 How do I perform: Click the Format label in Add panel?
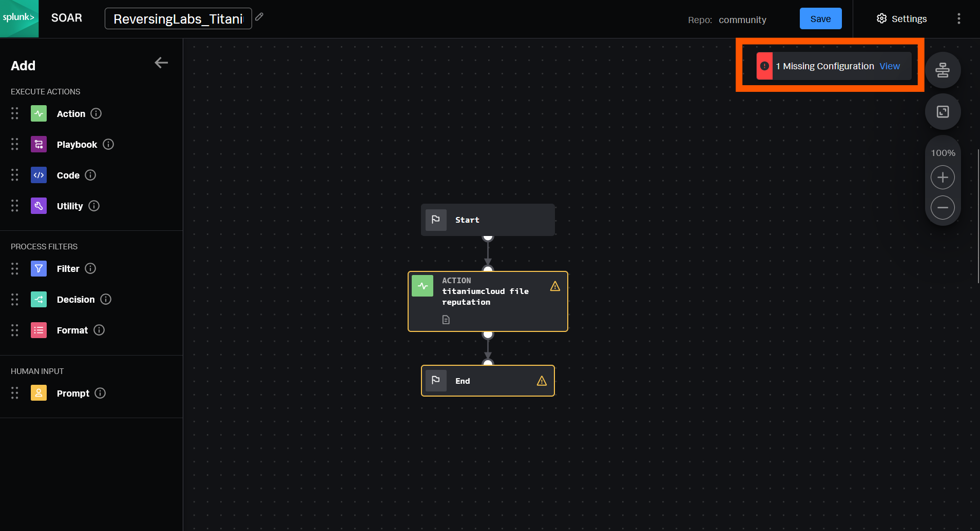[72, 330]
